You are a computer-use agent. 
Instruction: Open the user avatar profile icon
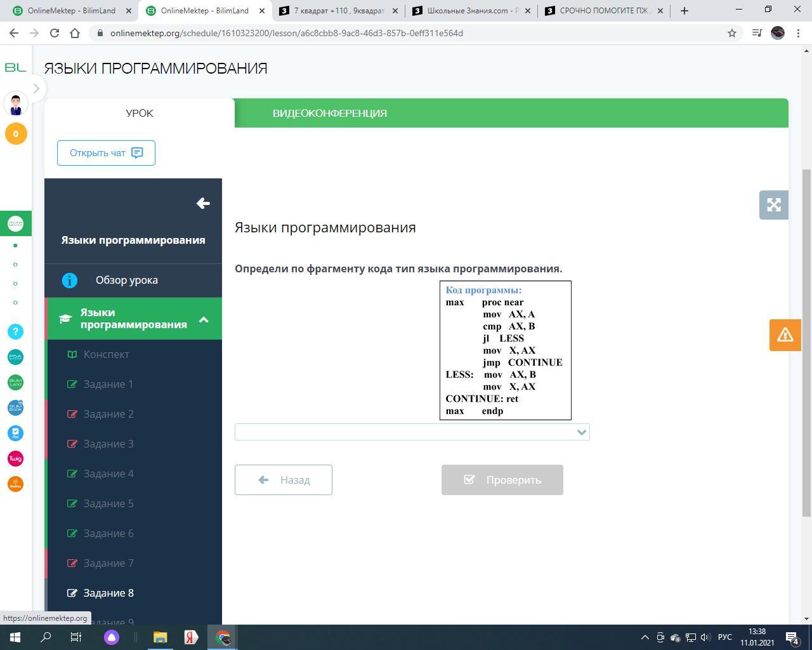[16, 103]
